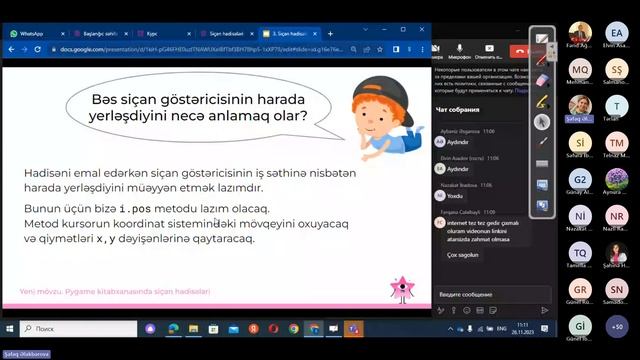Image resolution: width=640 pixels, height=360 pixels.
Task: Open the whiteboard icon atop annotation bar
Action: (x=542, y=39)
